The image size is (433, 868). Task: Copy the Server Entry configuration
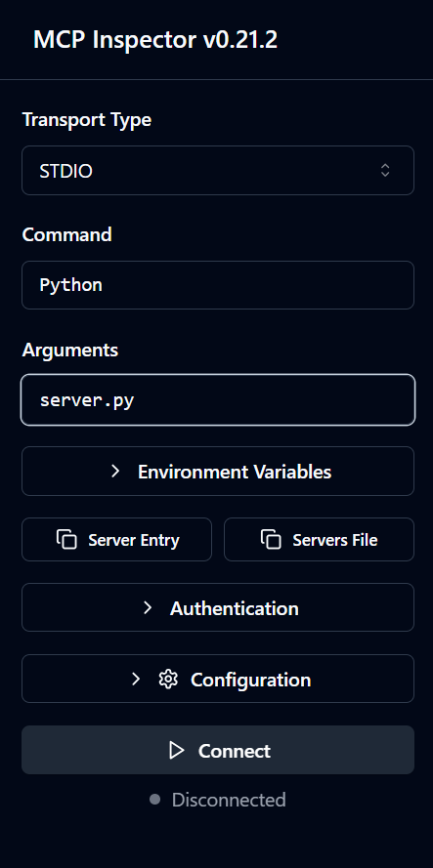[x=116, y=540]
